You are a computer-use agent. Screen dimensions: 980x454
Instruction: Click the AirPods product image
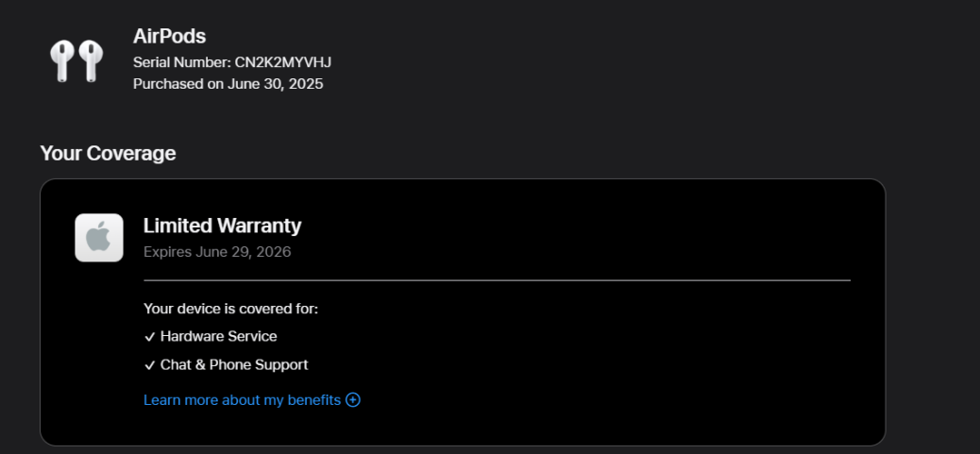click(x=76, y=60)
